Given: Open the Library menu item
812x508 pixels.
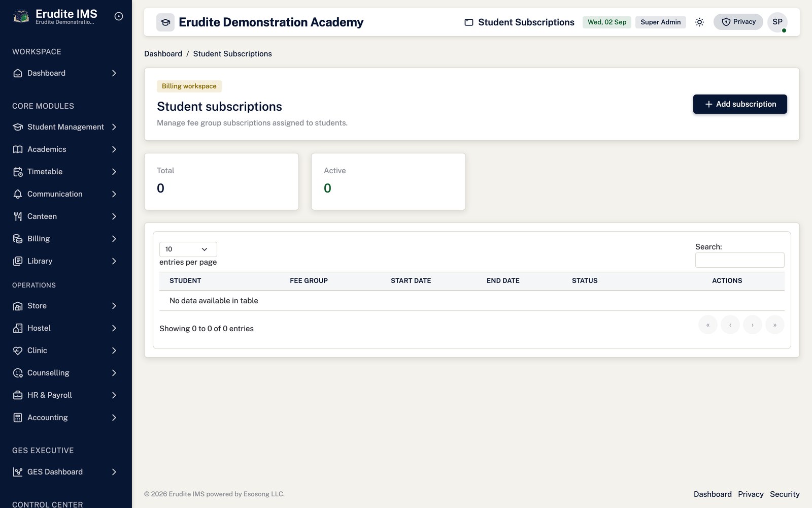Looking at the screenshot, I should point(66,261).
